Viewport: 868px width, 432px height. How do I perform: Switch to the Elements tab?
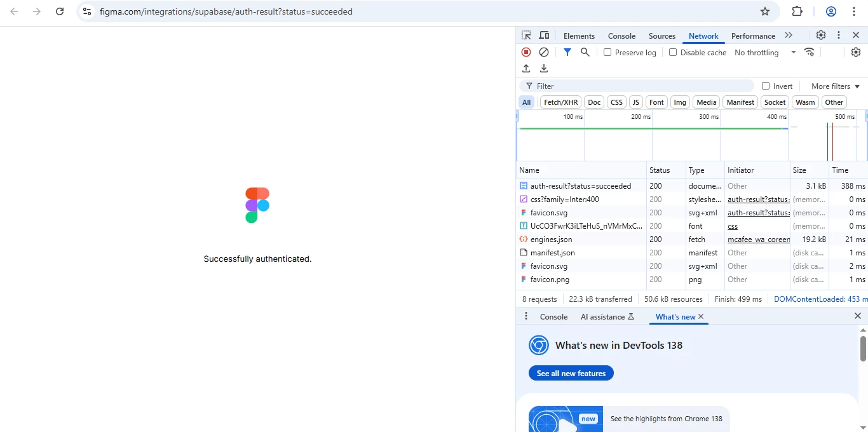tap(579, 36)
